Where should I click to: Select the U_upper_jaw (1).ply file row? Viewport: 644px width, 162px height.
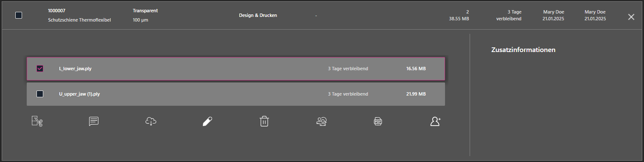point(236,94)
